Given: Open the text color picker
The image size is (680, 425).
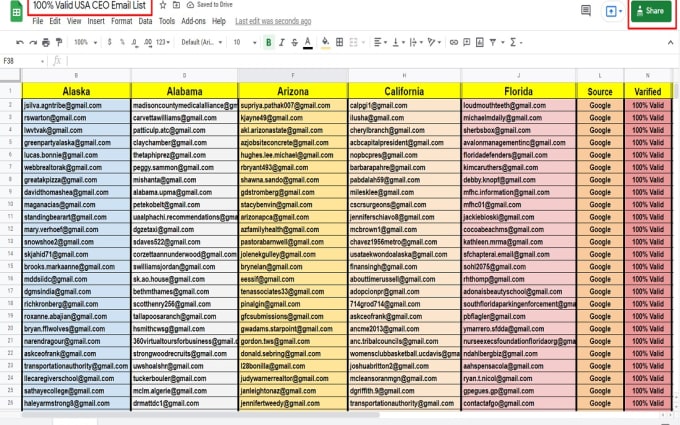Looking at the screenshot, I should tap(307, 42).
